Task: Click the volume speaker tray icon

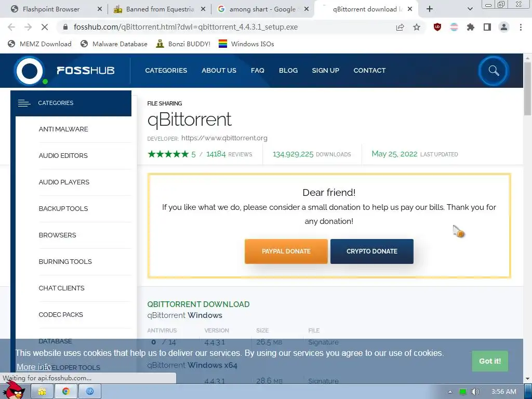Action: [475, 392]
